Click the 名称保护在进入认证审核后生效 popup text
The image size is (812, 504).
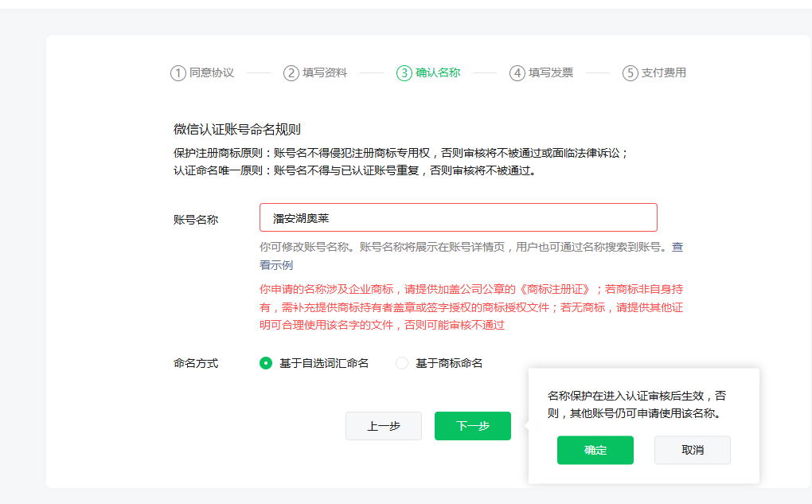[x=637, y=404]
